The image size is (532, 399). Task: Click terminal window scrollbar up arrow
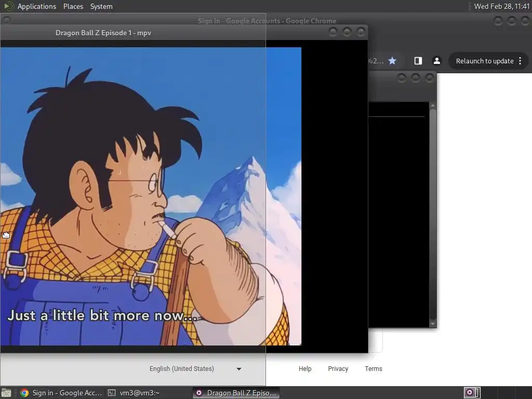click(x=433, y=105)
